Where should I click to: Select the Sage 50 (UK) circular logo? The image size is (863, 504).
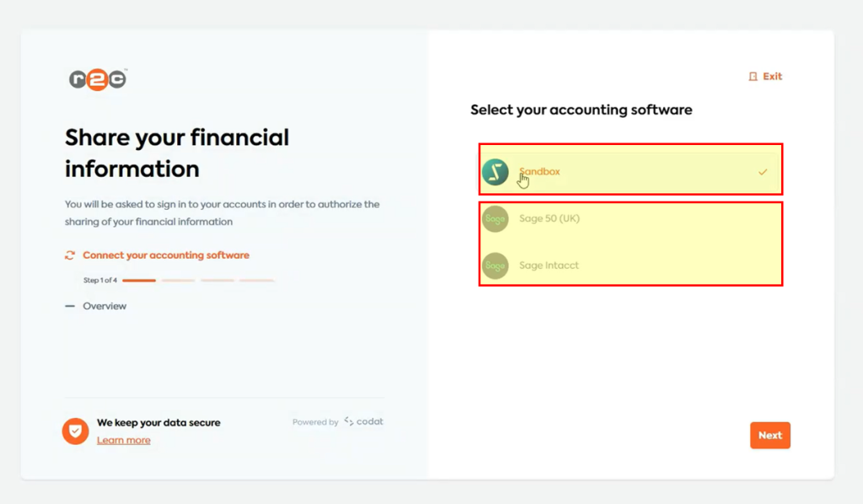click(496, 218)
